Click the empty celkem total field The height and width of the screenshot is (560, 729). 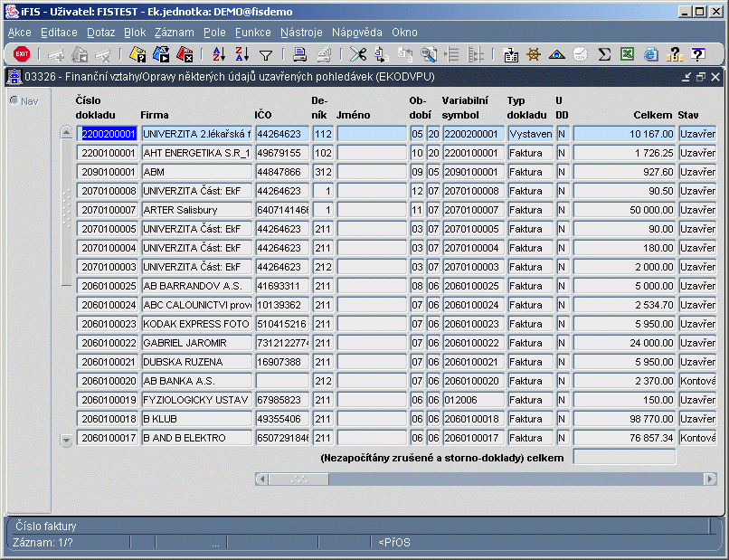[624, 457]
